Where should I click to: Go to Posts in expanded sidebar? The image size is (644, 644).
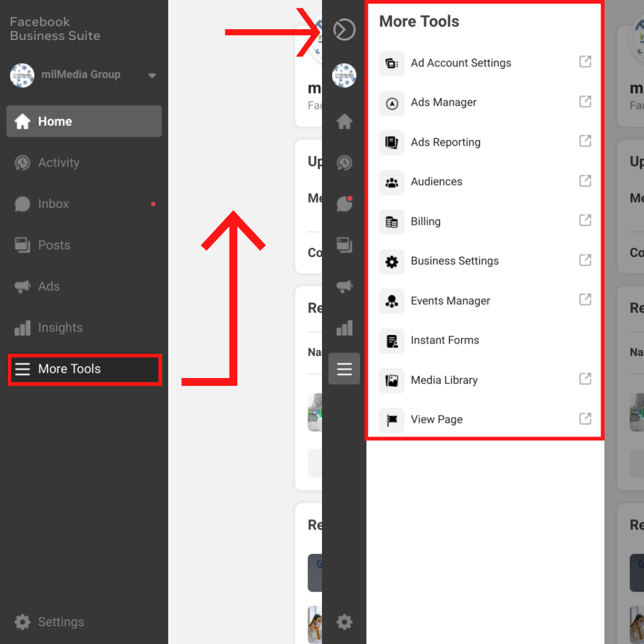(84, 245)
